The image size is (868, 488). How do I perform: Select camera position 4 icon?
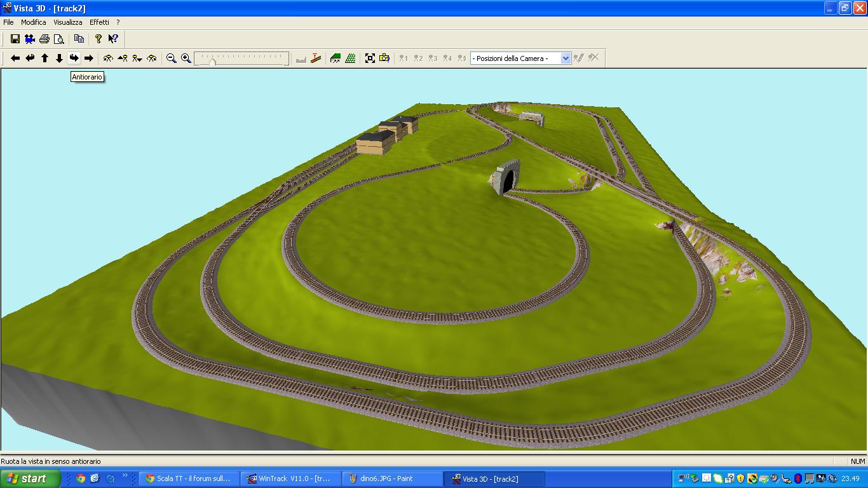[447, 58]
